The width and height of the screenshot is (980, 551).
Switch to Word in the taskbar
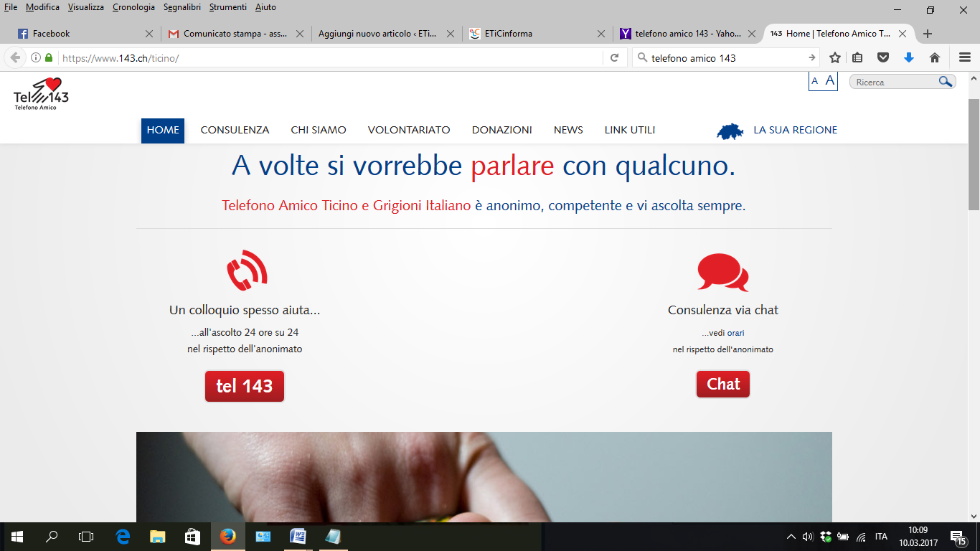tap(298, 537)
